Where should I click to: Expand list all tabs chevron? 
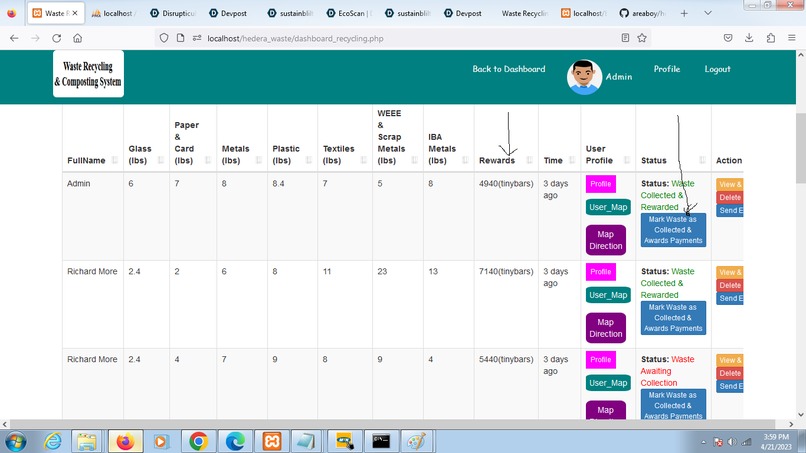[x=708, y=13]
